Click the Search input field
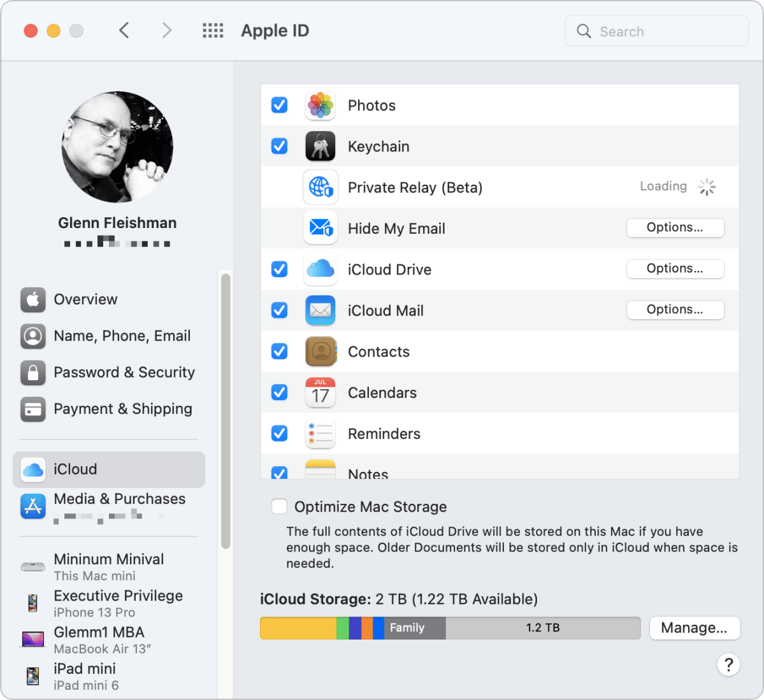764x700 pixels. 656,31
